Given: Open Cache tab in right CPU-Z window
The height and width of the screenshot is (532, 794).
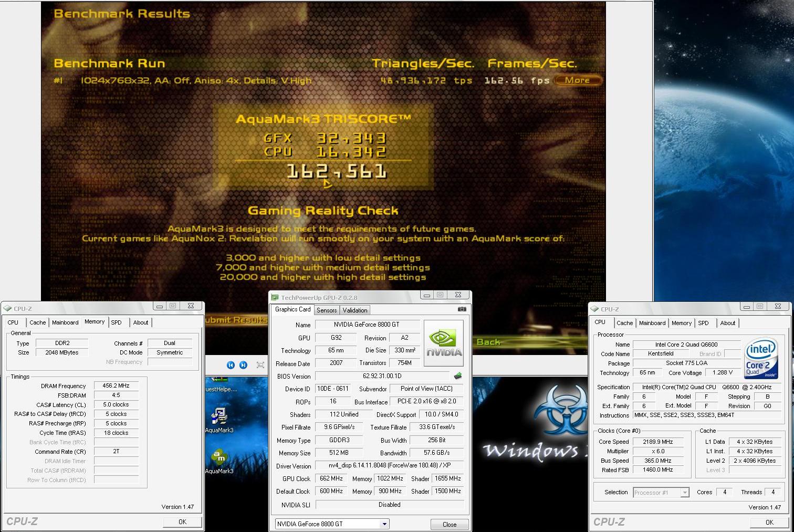Looking at the screenshot, I should (625, 323).
